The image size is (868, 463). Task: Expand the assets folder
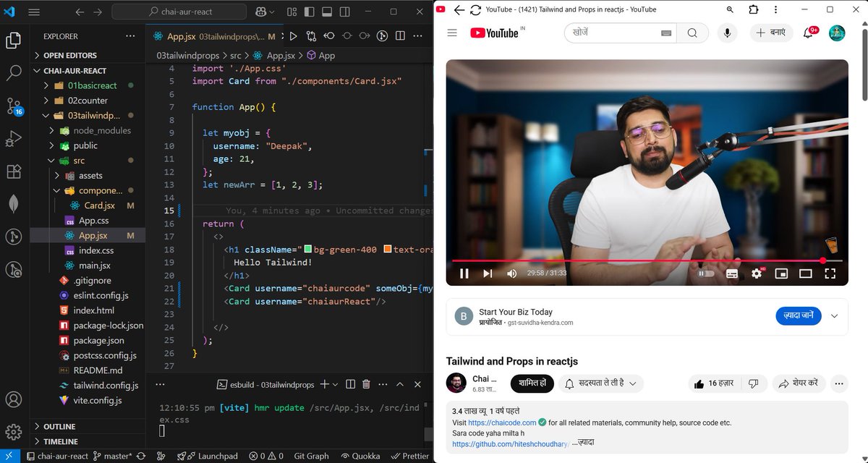(x=88, y=176)
